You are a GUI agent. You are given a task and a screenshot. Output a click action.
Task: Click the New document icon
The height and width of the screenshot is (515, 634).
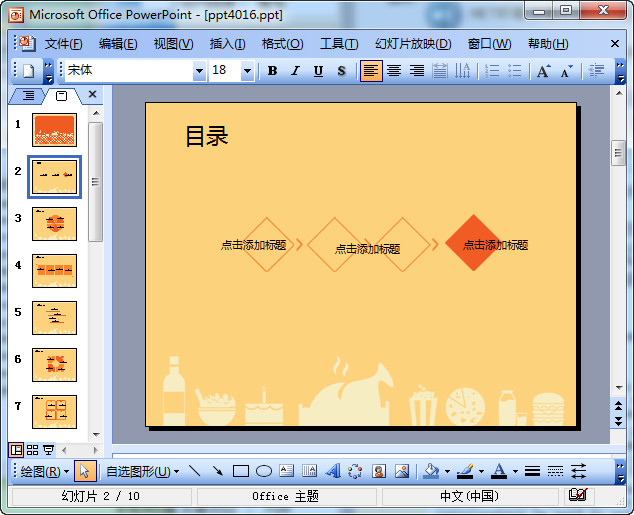[x=28, y=71]
